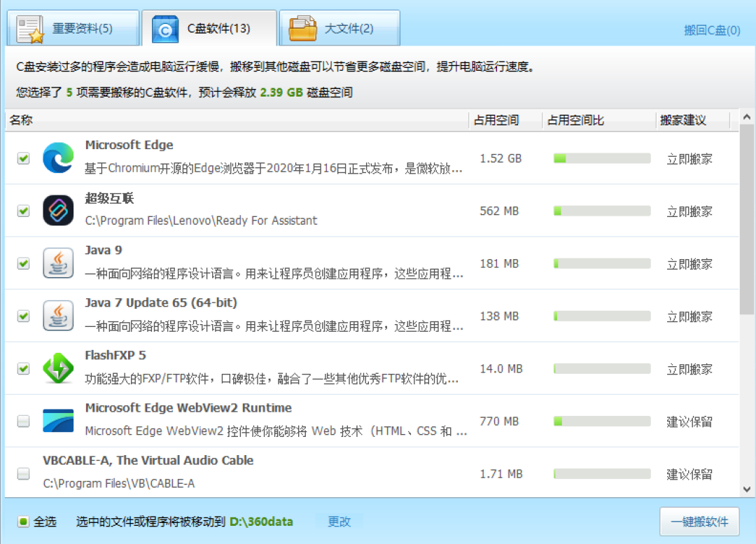Click the 超级互联 app icon
The width and height of the screenshot is (756, 544).
[x=58, y=210]
